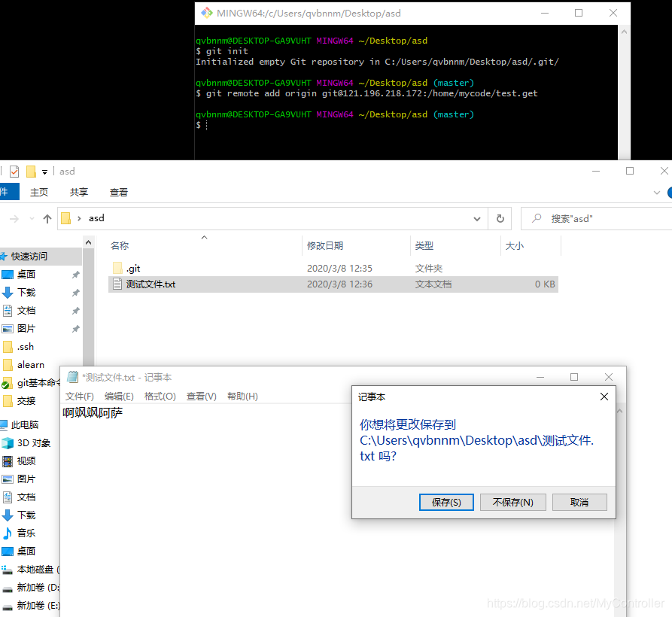Open 文档 under This PC
This screenshot has width=672, height=617.
(26, 497)
